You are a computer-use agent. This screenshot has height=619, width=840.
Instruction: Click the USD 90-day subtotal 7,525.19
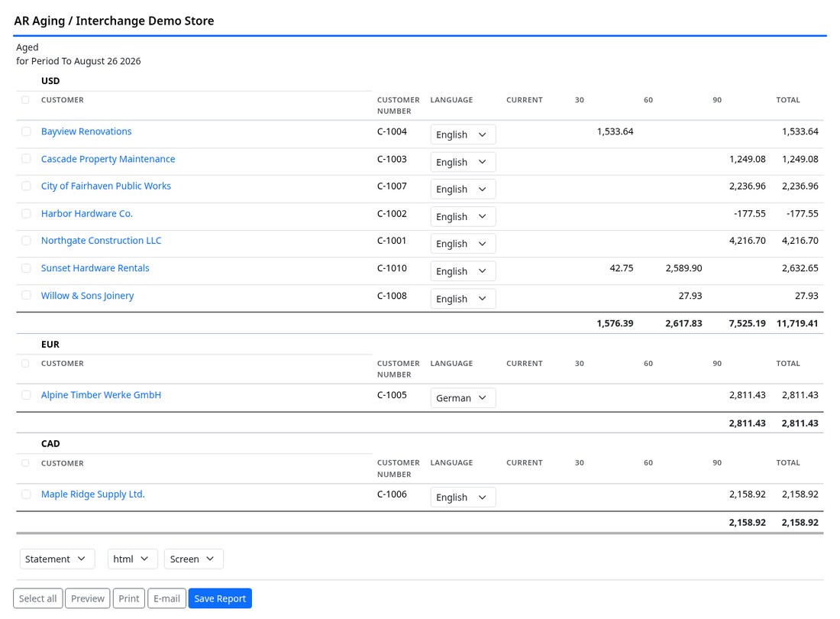click(x=748, y=323)
